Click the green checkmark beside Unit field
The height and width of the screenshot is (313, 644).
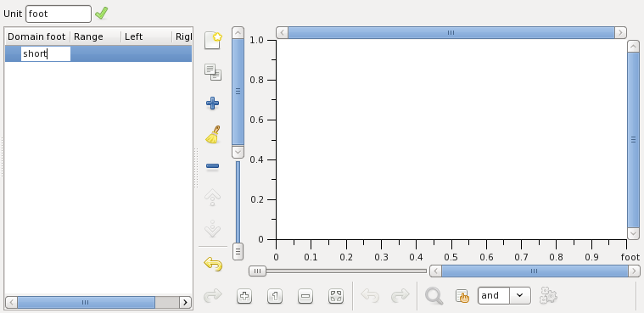101,13
